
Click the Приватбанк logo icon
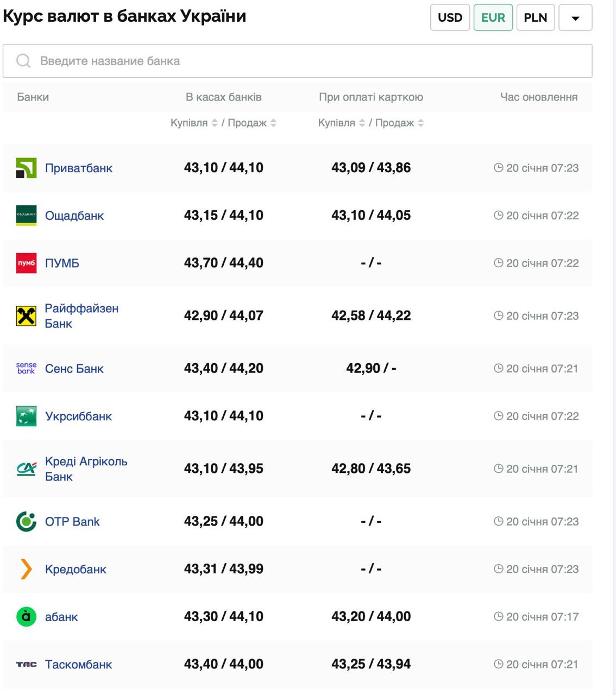point(26,168)
